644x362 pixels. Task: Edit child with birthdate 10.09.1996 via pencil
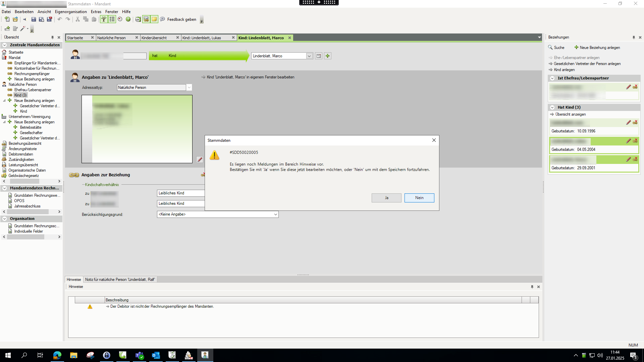tap(628, 123)
